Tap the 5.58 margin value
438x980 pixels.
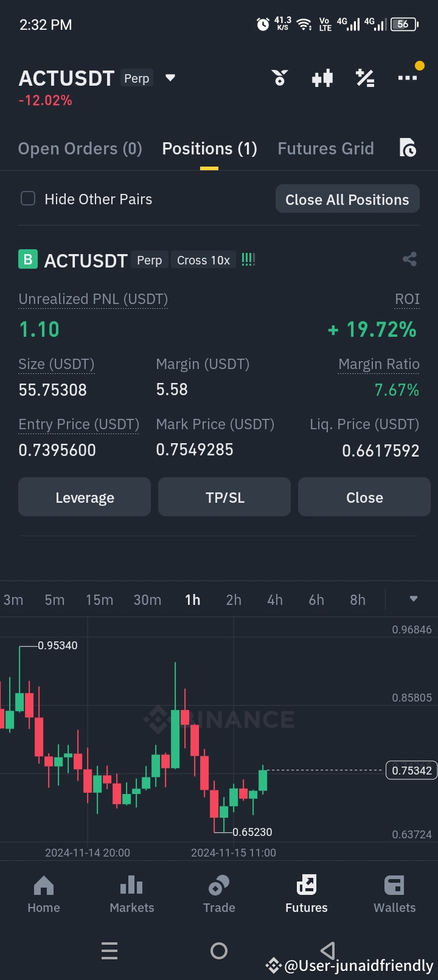(172, 390)
